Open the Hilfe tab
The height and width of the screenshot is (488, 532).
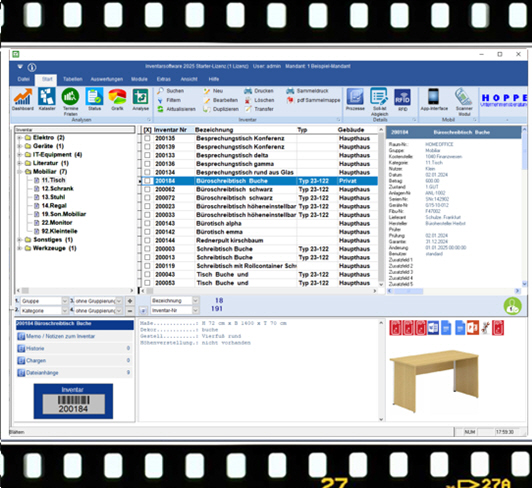pyautogui.click(x=214, y=79)
